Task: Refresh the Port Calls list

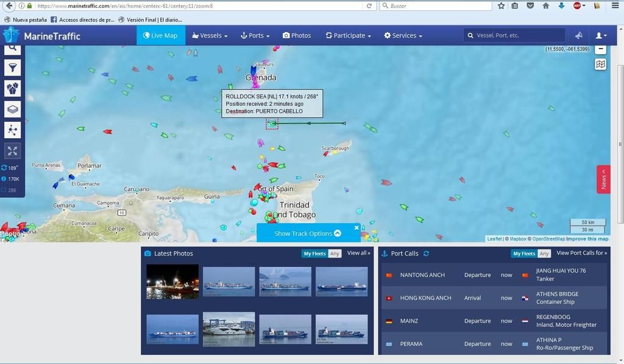Action: click(x=426, y=254)
